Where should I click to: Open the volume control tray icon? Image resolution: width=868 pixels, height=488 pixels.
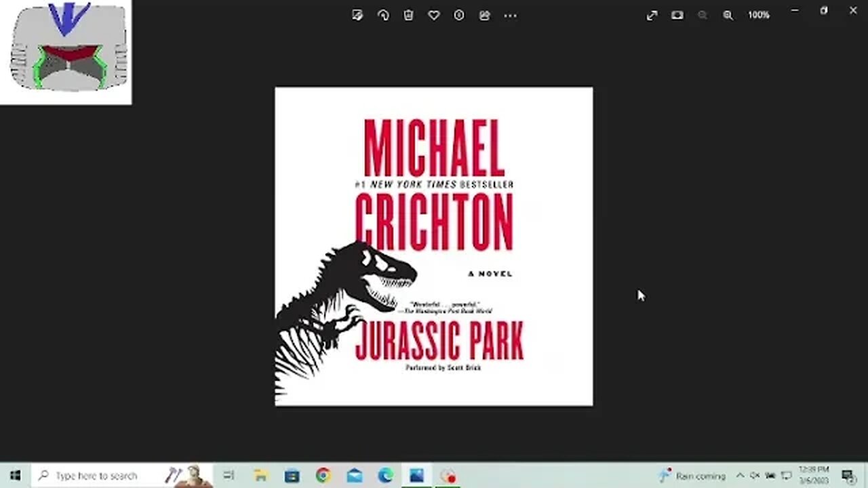pos(755,476)
